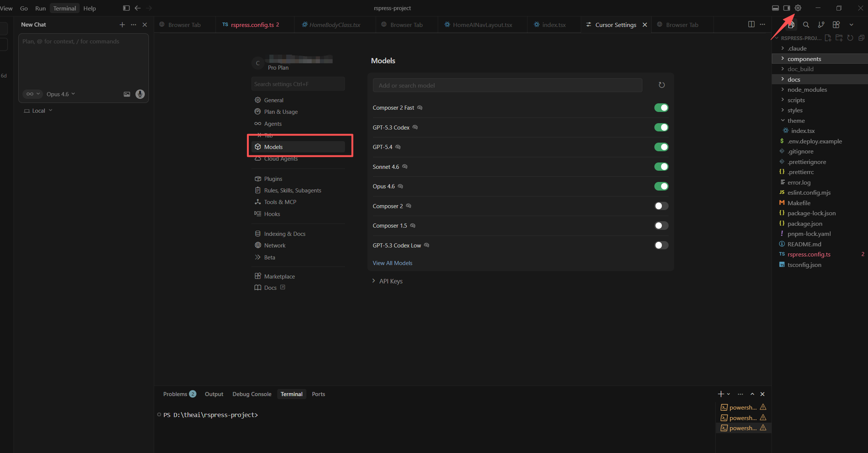Expand the components folder
The width and height of the screenshot is (868, 453).
(x=804, y=59)
